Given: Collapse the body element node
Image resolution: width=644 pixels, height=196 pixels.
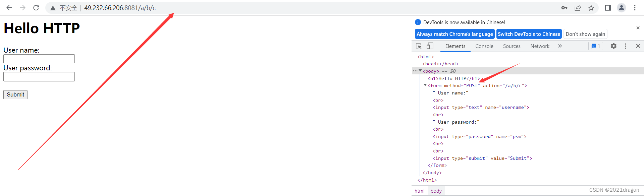Looking at the screenshot, I should tap(420, 71).
